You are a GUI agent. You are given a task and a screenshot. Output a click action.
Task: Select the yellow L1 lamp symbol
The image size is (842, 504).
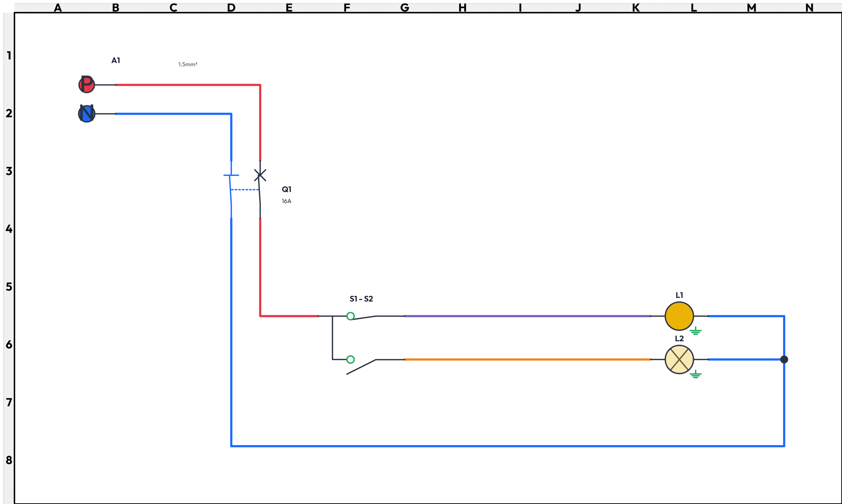point(679,316)
